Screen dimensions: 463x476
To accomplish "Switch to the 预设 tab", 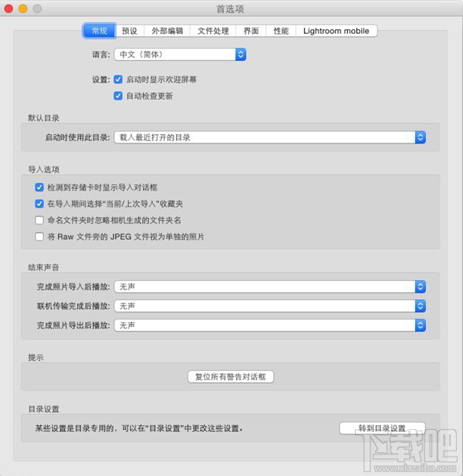I will tap(130, 31).
